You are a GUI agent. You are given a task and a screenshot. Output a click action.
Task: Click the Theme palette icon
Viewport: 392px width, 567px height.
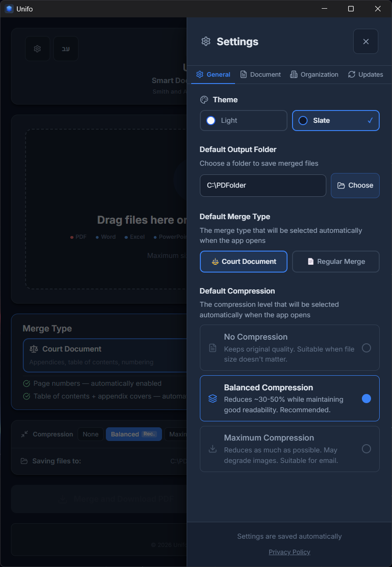pyautogui.click(x=203, y=100)
